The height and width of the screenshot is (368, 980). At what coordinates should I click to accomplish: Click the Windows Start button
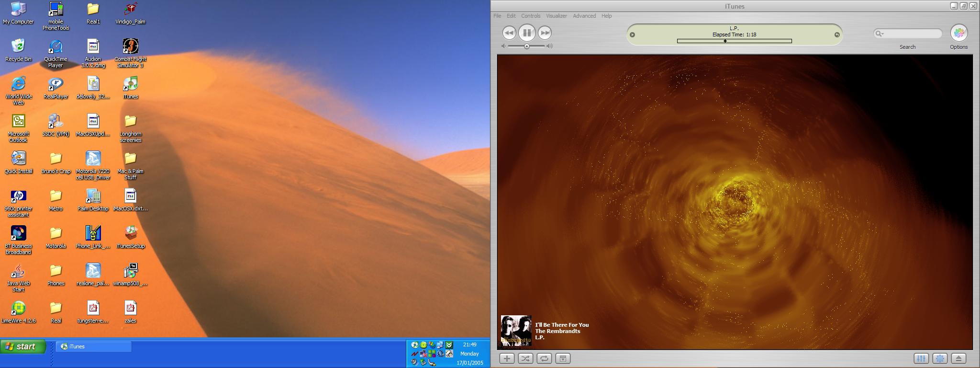pos(23,346)
